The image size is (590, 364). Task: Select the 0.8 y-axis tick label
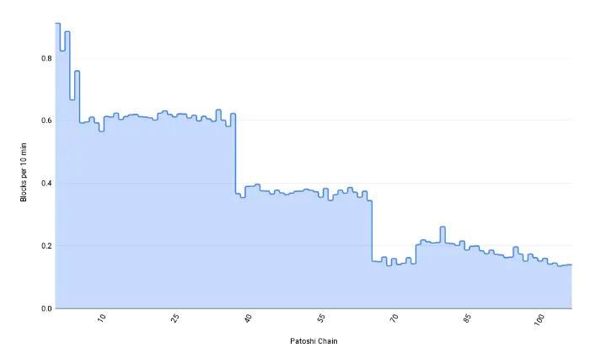tap(45, 58)
